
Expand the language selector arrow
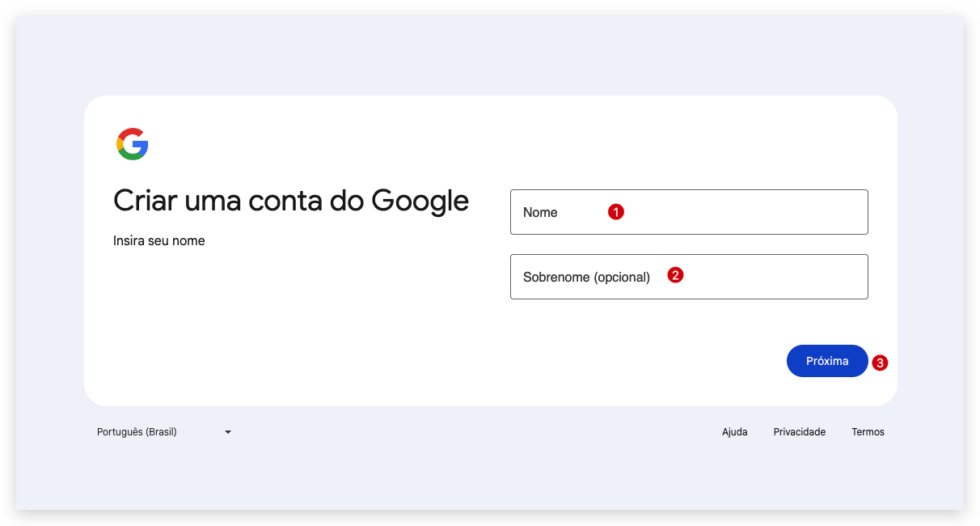[x=227, y=431]
